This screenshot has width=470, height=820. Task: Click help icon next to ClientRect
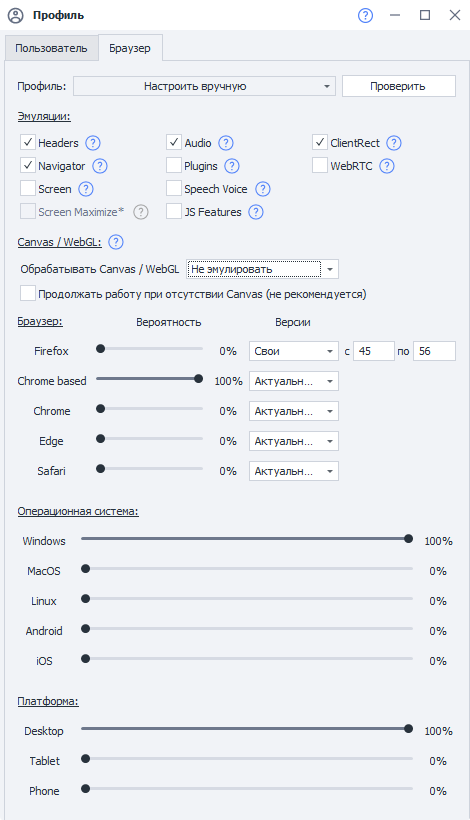coord(394,143)
